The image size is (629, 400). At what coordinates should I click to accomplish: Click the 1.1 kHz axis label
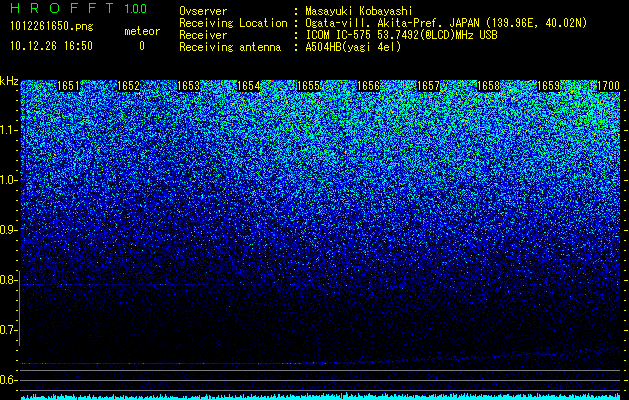click(7, 130)
